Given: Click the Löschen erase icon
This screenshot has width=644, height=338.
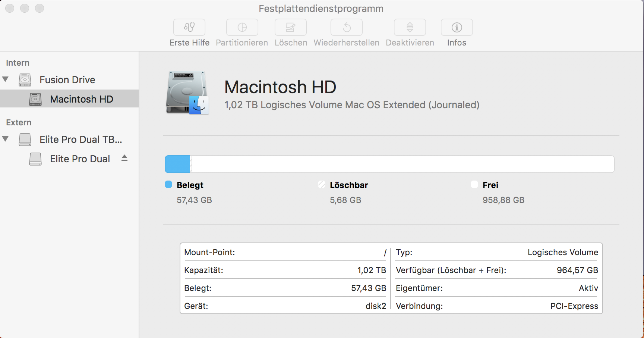Looking at the screenshot, I should click(290, 28).
